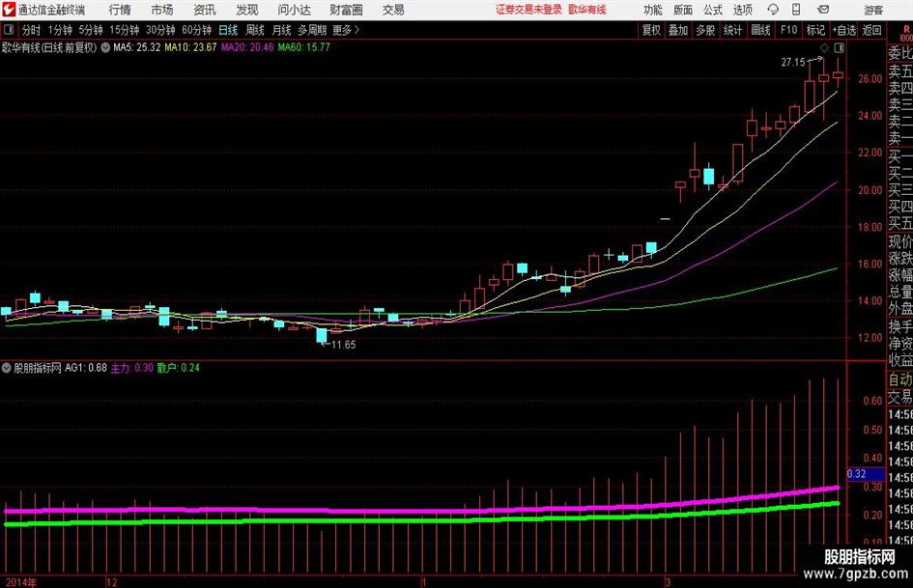913x588 pixels.
Task: Switch to 30分钟 chart period
Action: pyautogui.click(x=160, y=30)
